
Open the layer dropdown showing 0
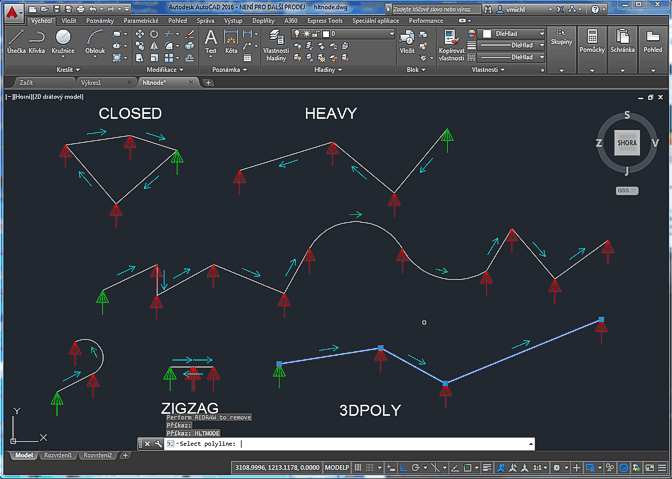[343, 33]
